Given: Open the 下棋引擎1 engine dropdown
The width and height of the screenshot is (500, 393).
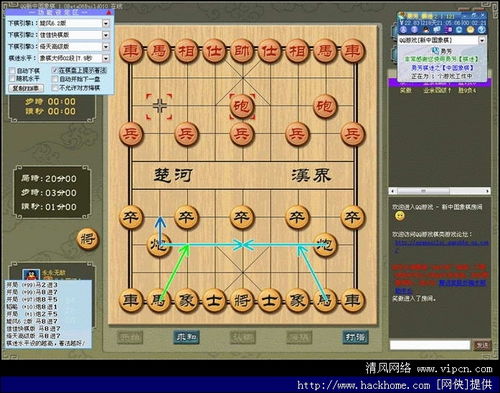Looking at the screenshot, I should click(x=106, y=23).
